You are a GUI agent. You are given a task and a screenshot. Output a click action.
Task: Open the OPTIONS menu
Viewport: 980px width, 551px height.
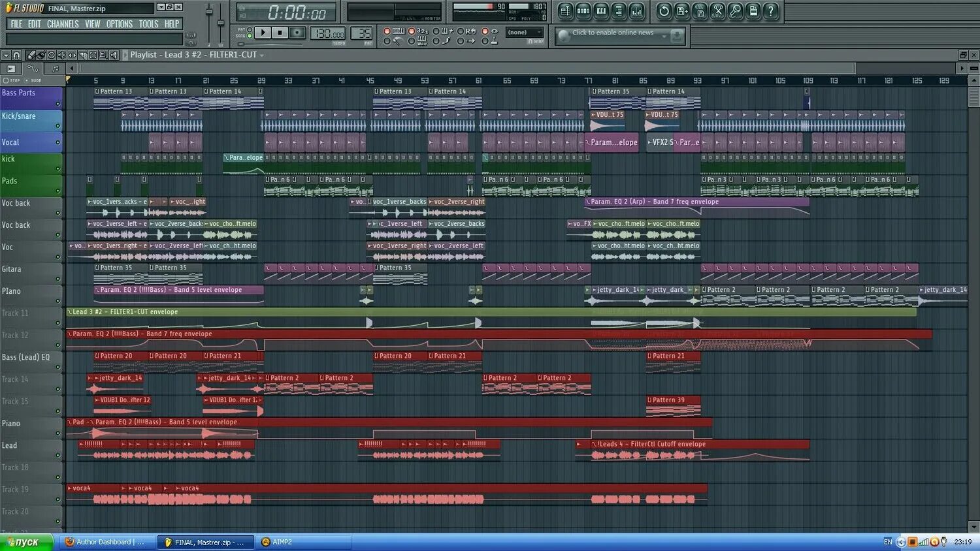coord(120,24)
